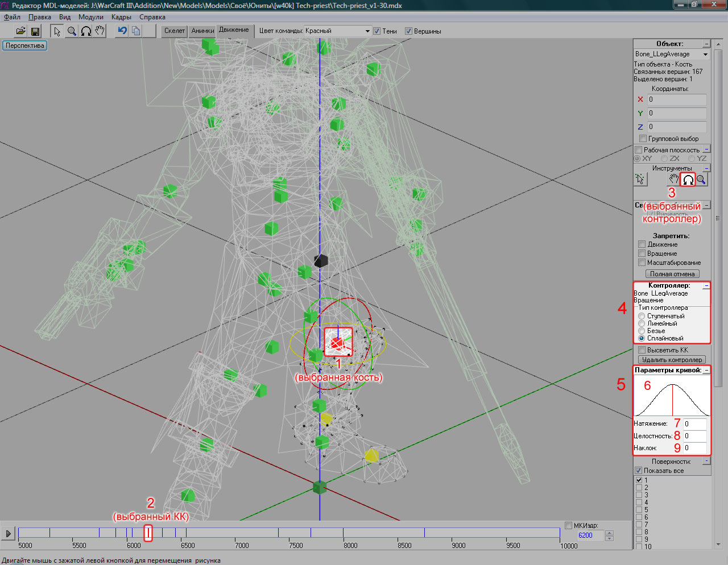Select the hand pan tool in the top toolbar
Image resolution: width=728 pixels, height=565 pixels.
(100, 31)
